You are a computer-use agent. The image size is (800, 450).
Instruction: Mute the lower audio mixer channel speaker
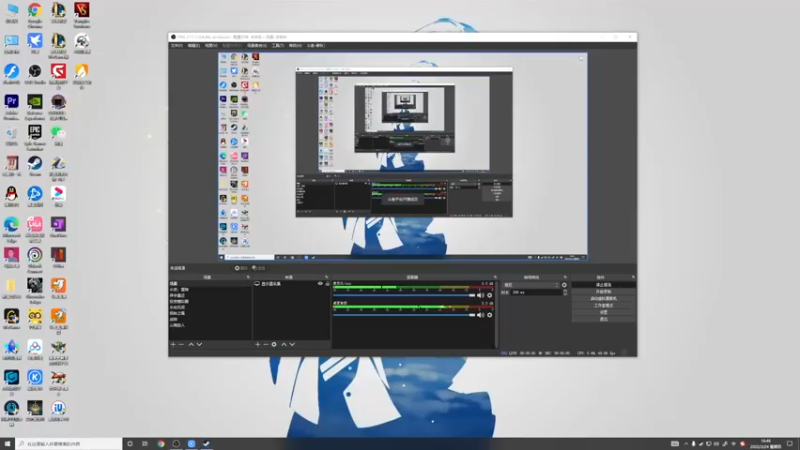click(x=480, y=315)
